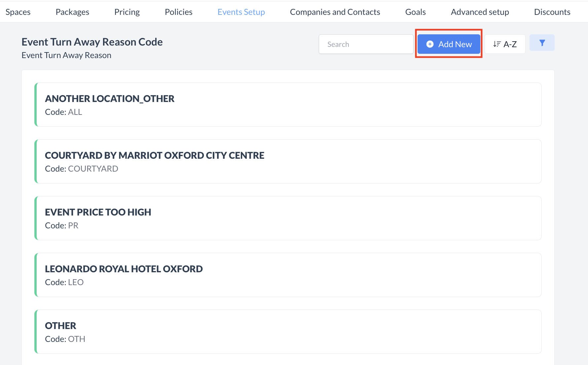
Task: Select the Leonardo Royal Hotel Oxford entry
Action: 287,275
